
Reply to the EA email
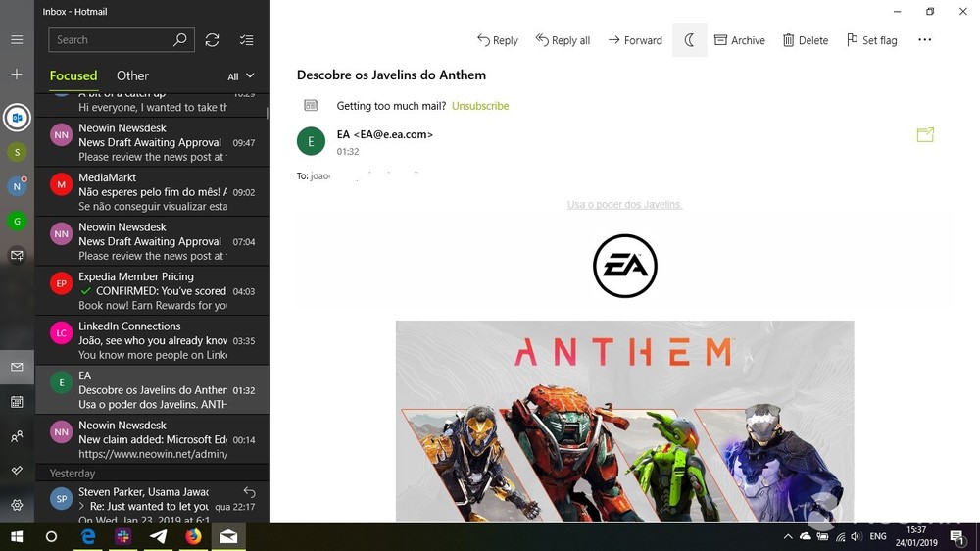498,40
